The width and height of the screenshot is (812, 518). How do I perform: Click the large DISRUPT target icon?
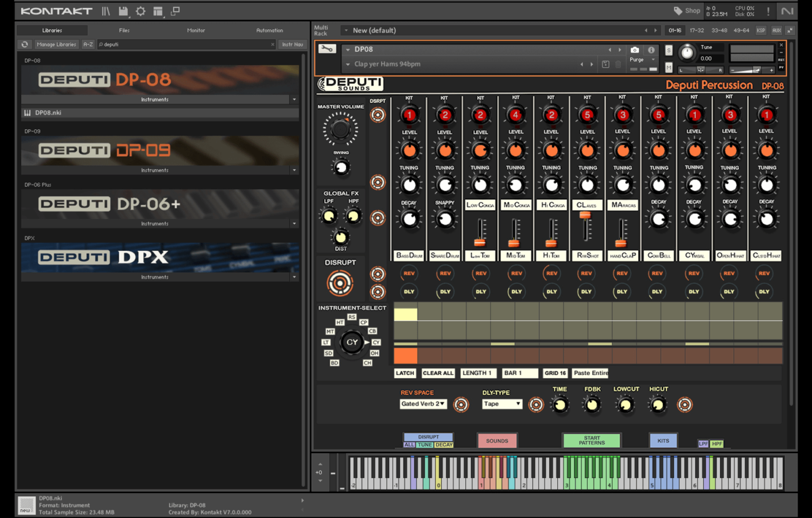click(x=340, y=283)
